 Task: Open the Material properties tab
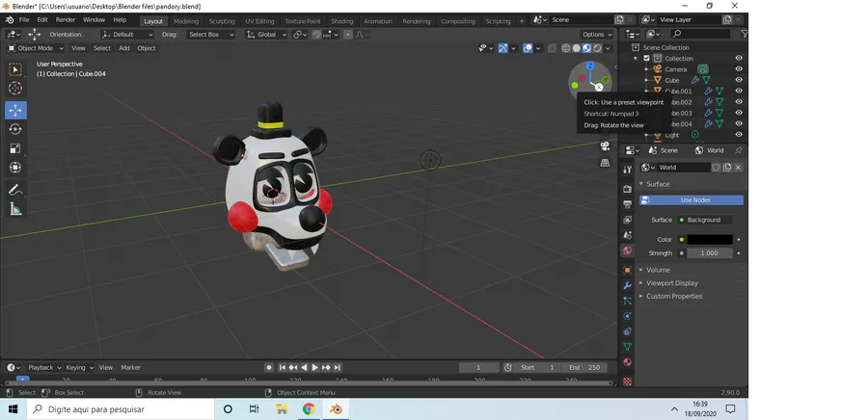point(627,362)
